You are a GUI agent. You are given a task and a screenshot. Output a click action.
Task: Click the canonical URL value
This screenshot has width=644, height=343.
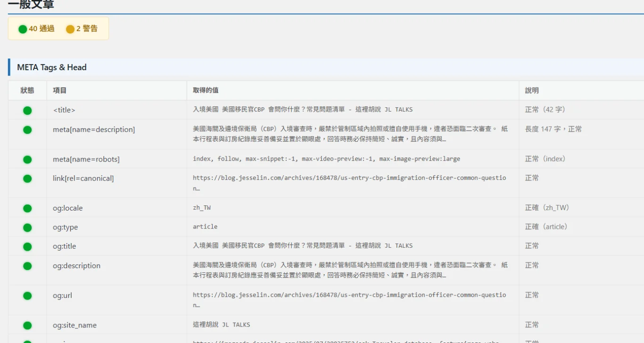349,183
